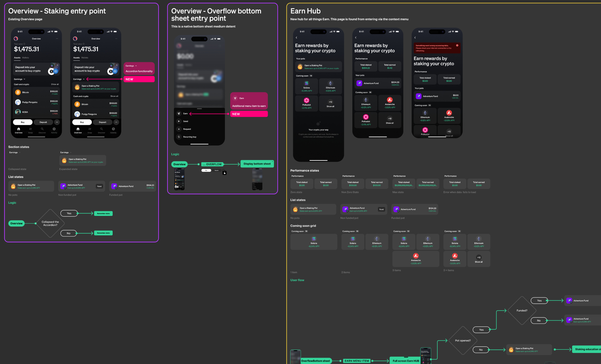
Task: Expand the collapsed Earnings chevron under Section states
Action: tap(20, 152)
